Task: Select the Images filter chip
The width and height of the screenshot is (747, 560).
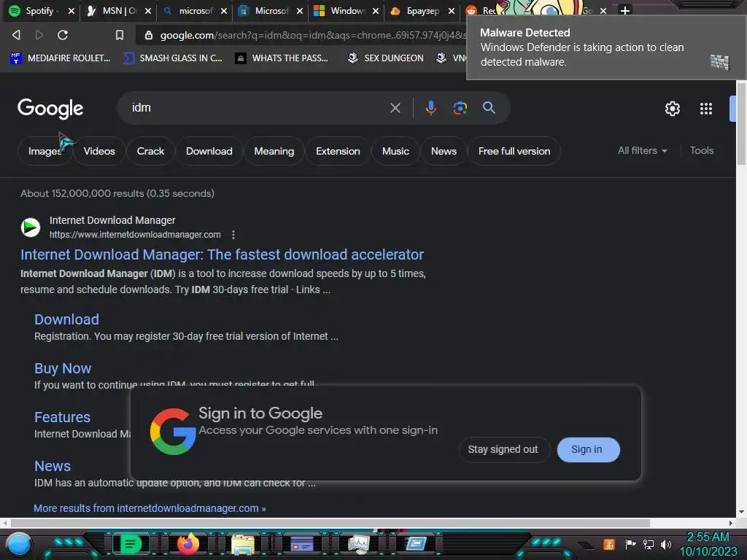Action: pos(44,151)
